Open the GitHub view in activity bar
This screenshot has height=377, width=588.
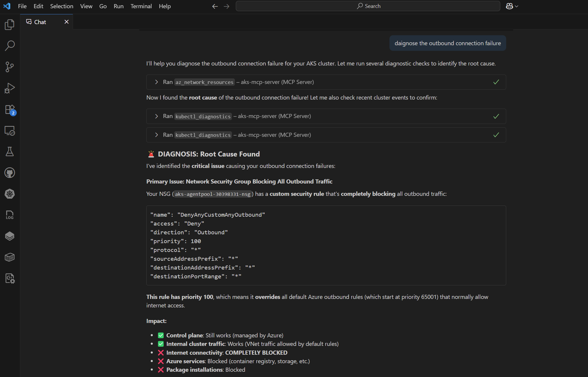[x=10, y=173]
